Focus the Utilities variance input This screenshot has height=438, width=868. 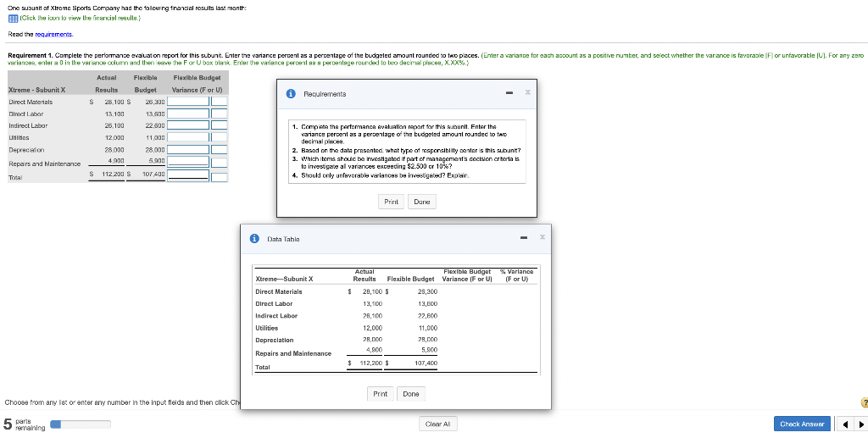point(188,137)
